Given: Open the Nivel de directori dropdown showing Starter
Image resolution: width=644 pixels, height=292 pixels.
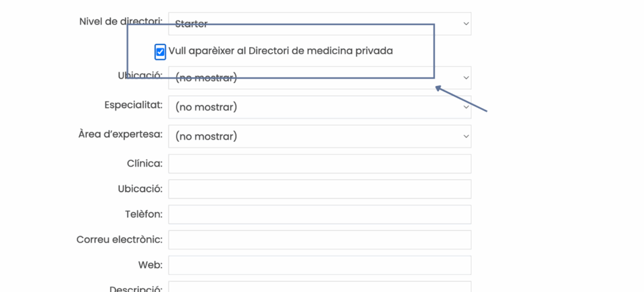Looking at the screenshot, I should [319, 24].
